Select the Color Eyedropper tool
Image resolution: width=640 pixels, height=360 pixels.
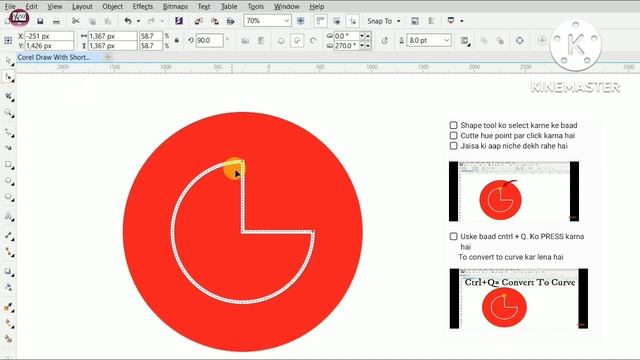(x=8, y=307)
